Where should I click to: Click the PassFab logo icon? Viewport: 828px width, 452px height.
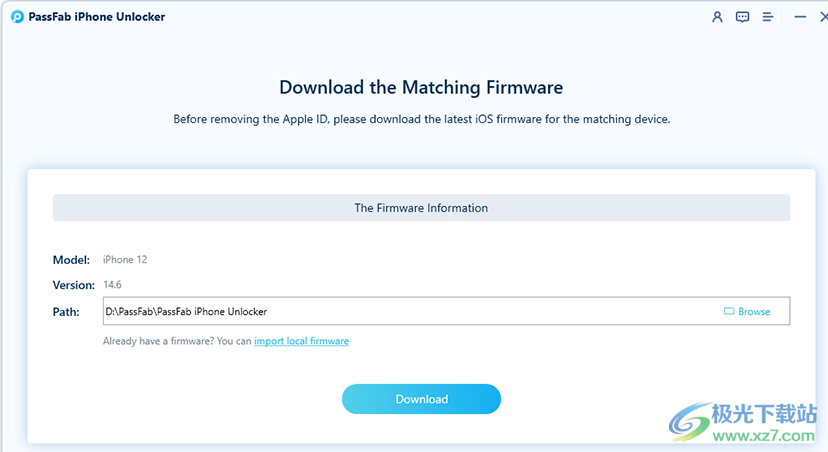(x=17, y=17)
